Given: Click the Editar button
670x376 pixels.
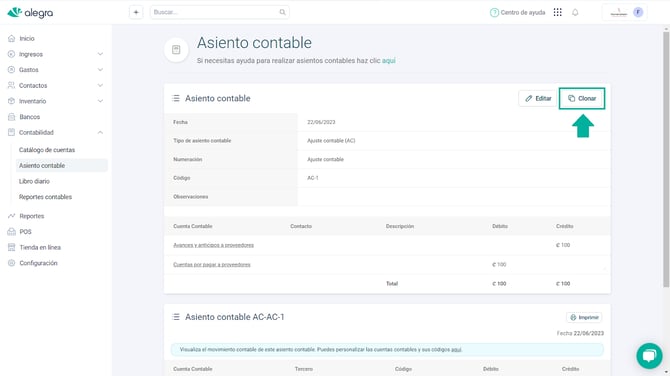Looking at the screenshot, I should click(538, 98).
